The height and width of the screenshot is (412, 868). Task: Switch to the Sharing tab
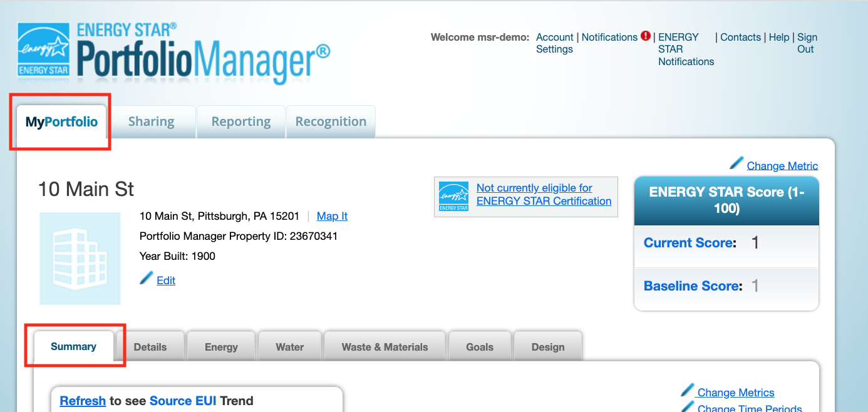(151, 121)
